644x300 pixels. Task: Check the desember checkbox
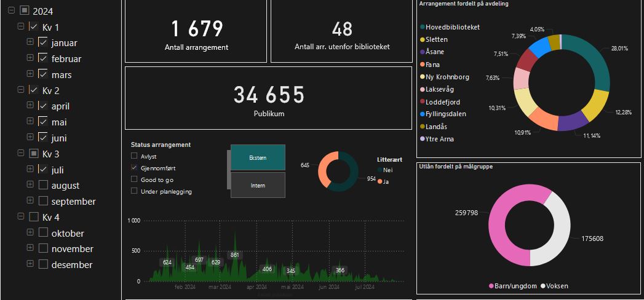pos(43,264)
